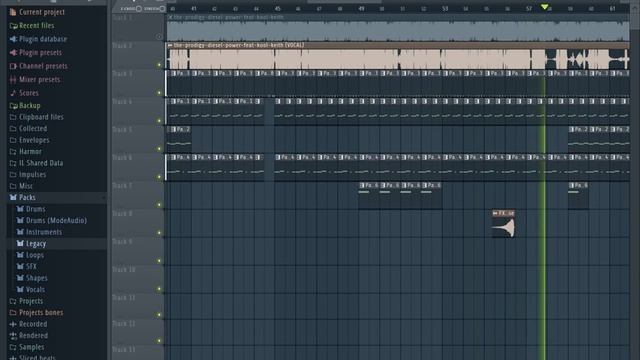The width and height of the screenshot is (640, 360).
Task: Click the Instruments pack icon
Action: pyautogui.click(x=20, y=232)
